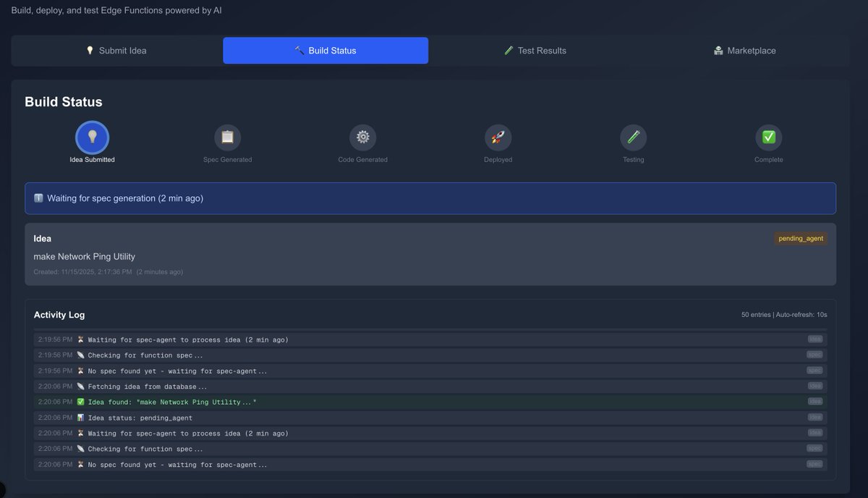Click the idea tag on the Idea status row

coord(815,418)
